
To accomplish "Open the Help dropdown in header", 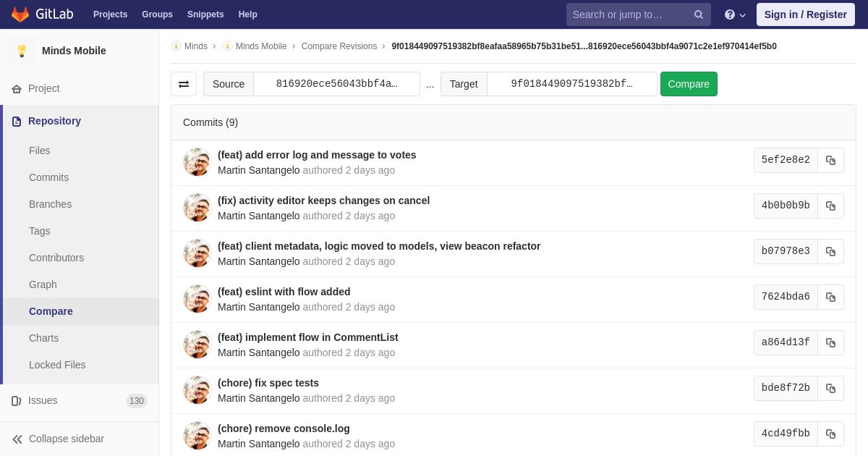I will click(x=735, y=14).
